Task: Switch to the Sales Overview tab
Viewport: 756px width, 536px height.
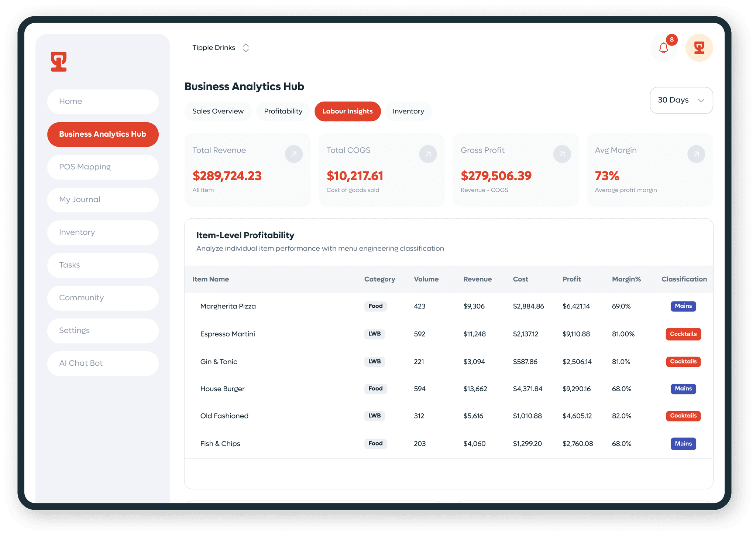Action: click(218, 111)
